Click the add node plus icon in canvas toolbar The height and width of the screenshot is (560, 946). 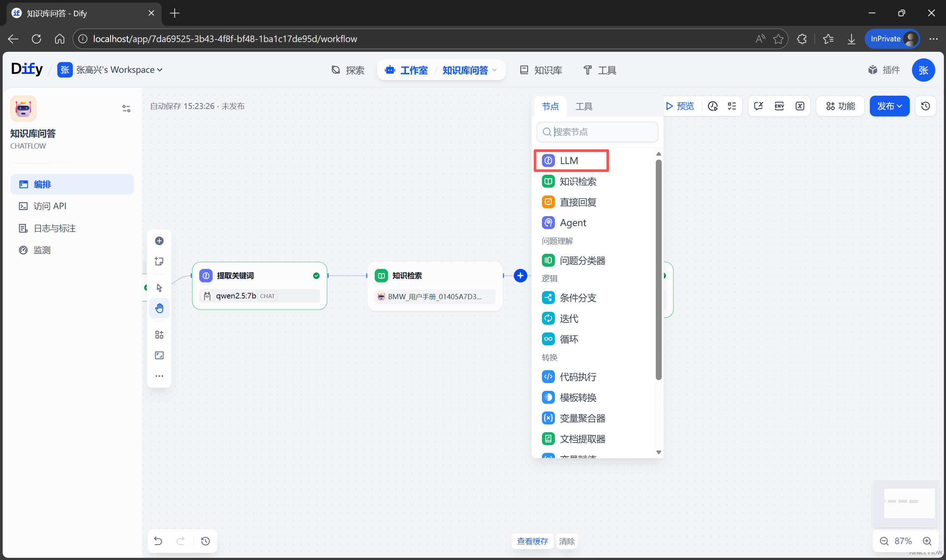pos(159,241)
